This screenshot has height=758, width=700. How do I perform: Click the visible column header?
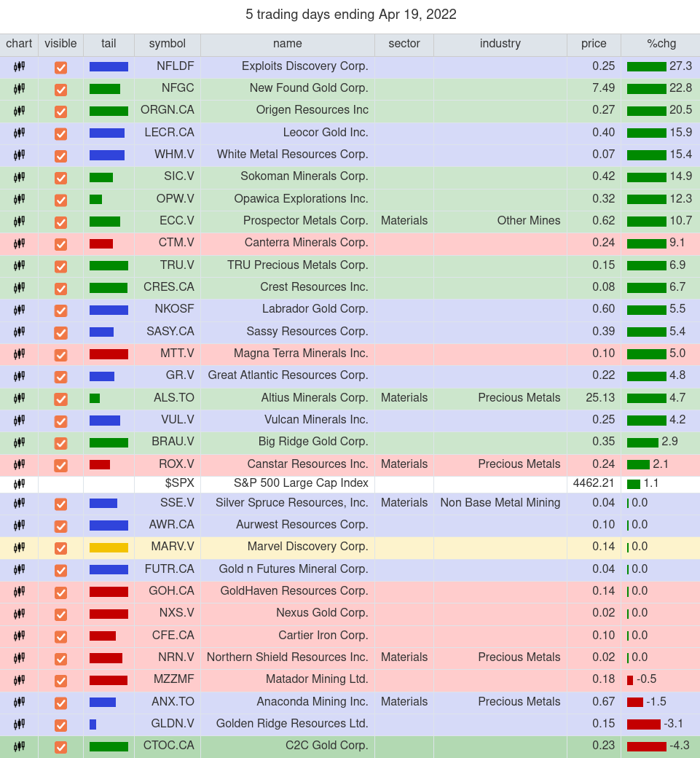[60, 44]
